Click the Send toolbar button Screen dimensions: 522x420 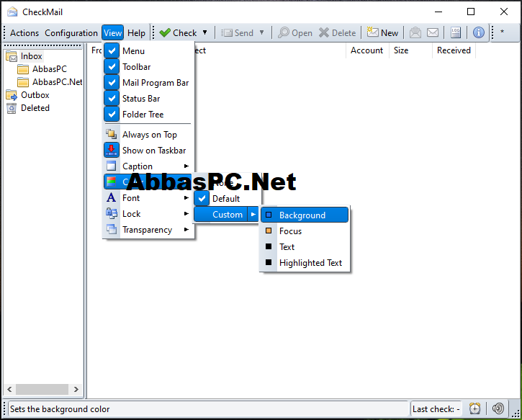[238, 33]
